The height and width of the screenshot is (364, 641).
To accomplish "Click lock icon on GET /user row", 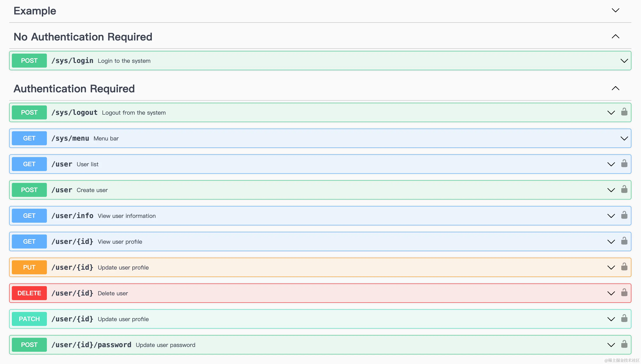I will (624, 163).
